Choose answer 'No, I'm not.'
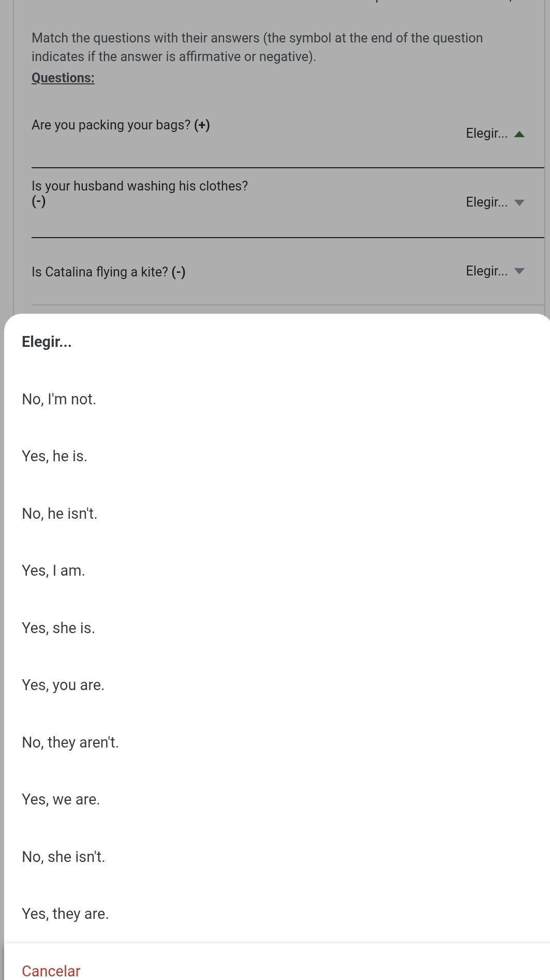Image resolution: width=550 pixels, height=980 pixels. 59,399
